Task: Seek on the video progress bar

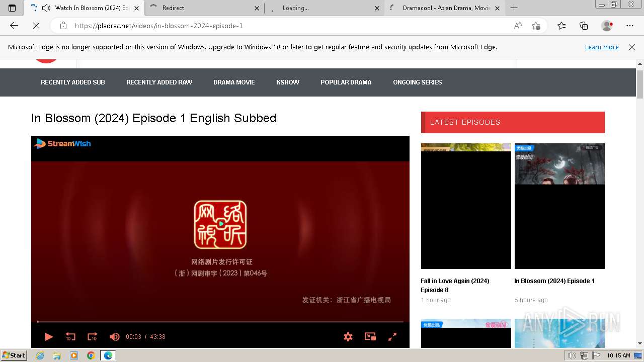Action: click(x=220, y=321)
